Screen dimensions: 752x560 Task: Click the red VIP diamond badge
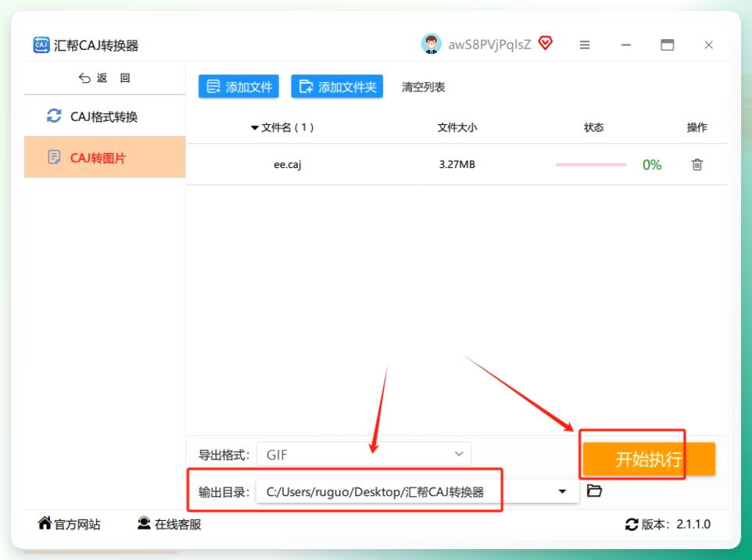tap(546, 43)
